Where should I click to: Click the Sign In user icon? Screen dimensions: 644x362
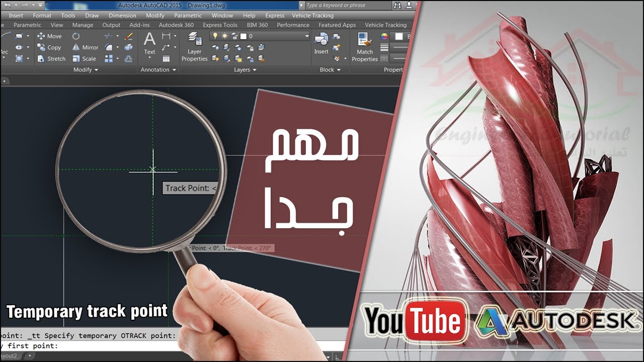pos(410,6)
